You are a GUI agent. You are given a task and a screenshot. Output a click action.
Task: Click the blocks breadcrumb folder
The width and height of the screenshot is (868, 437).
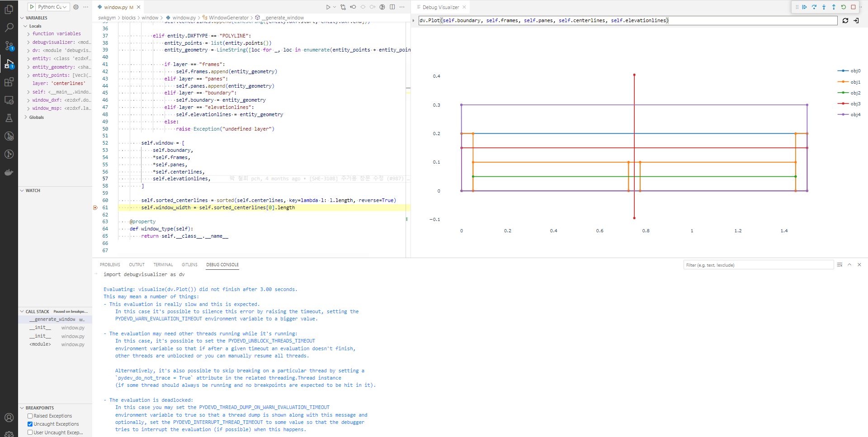(129, 18)
